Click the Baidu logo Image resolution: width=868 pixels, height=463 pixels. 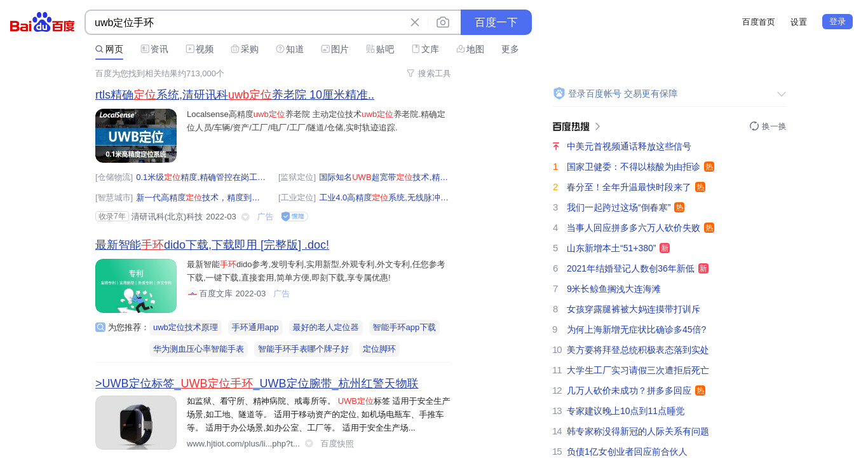pos(43,22)
